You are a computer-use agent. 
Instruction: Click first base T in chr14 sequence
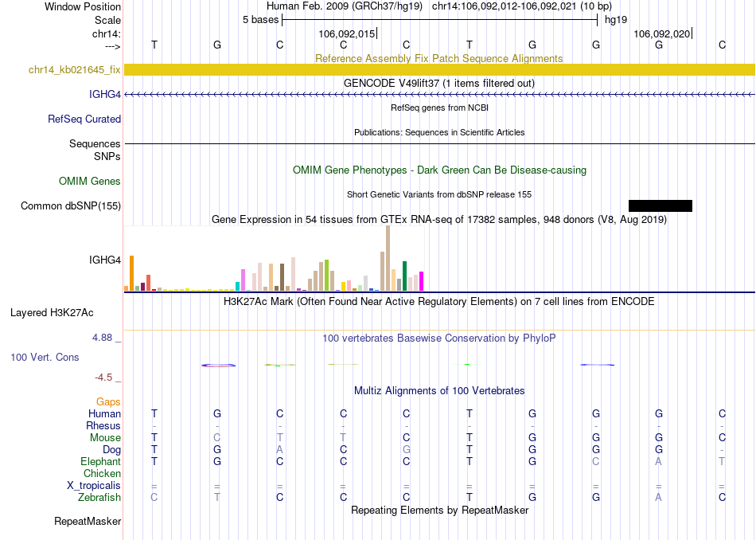tap(154, 45)
